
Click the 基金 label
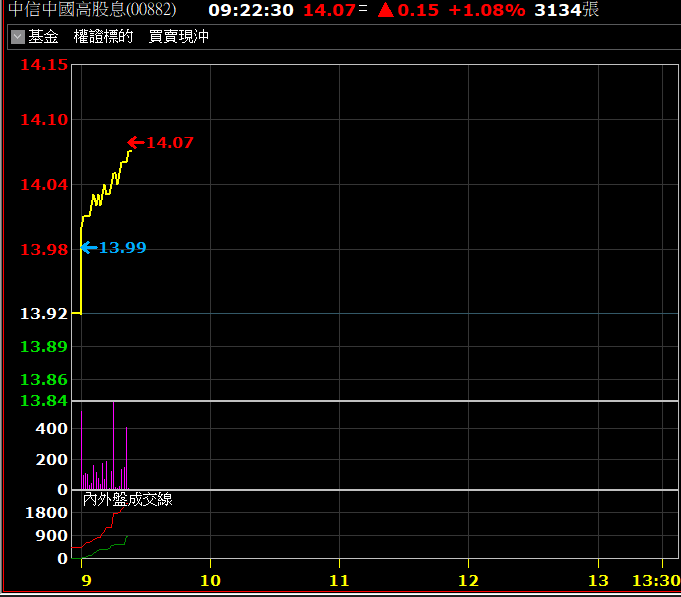click(43, 37)
